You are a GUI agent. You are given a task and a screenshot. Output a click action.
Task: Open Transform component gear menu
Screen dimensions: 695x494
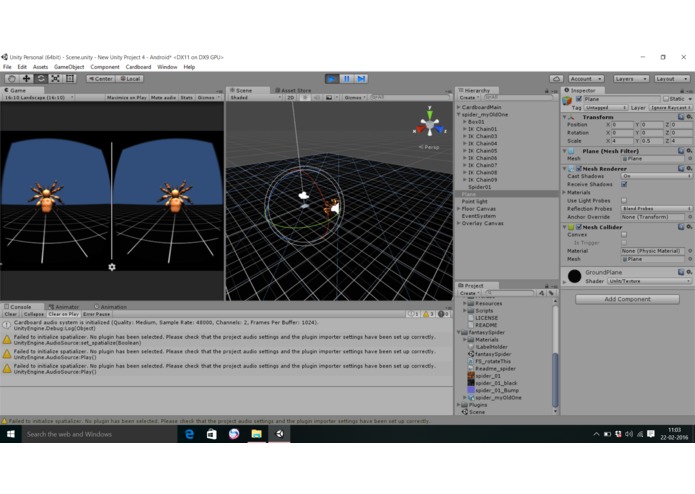[689, 117]
